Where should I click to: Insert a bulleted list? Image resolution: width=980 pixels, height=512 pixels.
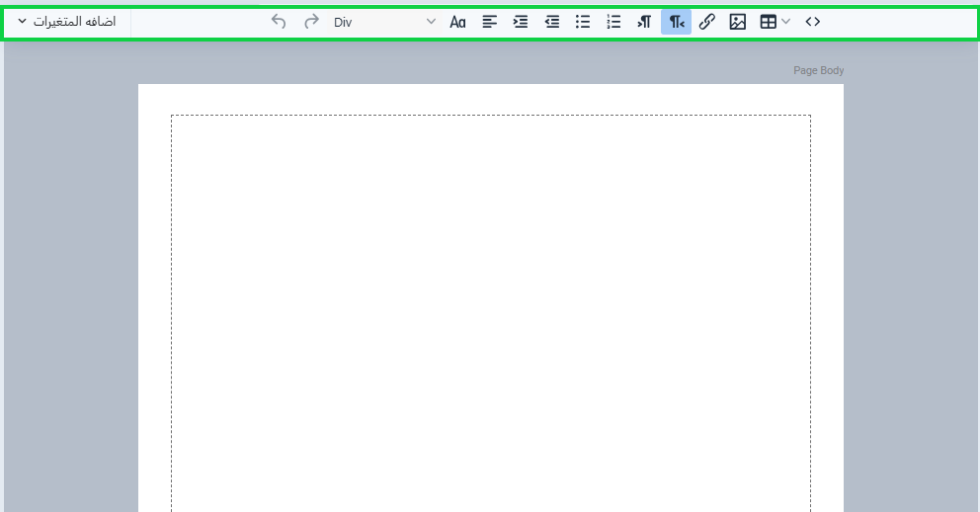[583, 22]
